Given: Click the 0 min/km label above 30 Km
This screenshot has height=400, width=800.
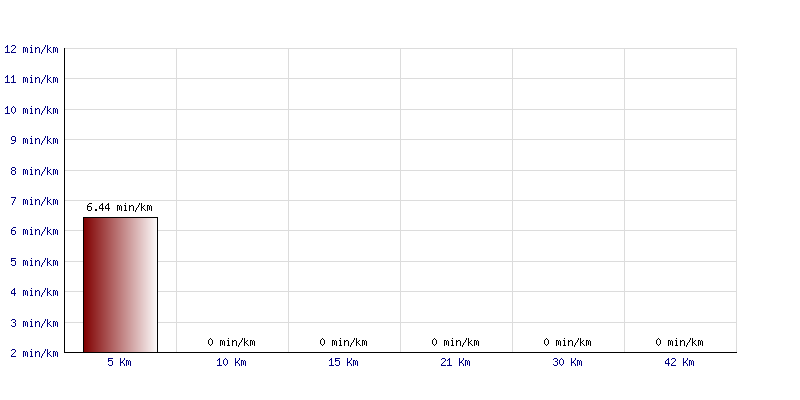Looking at the screenshot, I should [567, 342].
